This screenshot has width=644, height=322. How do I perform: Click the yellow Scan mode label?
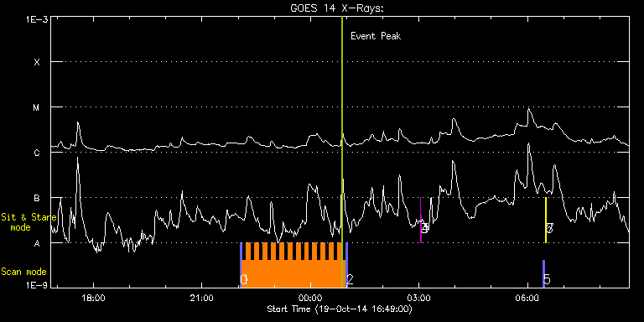(x=23, y=272)
